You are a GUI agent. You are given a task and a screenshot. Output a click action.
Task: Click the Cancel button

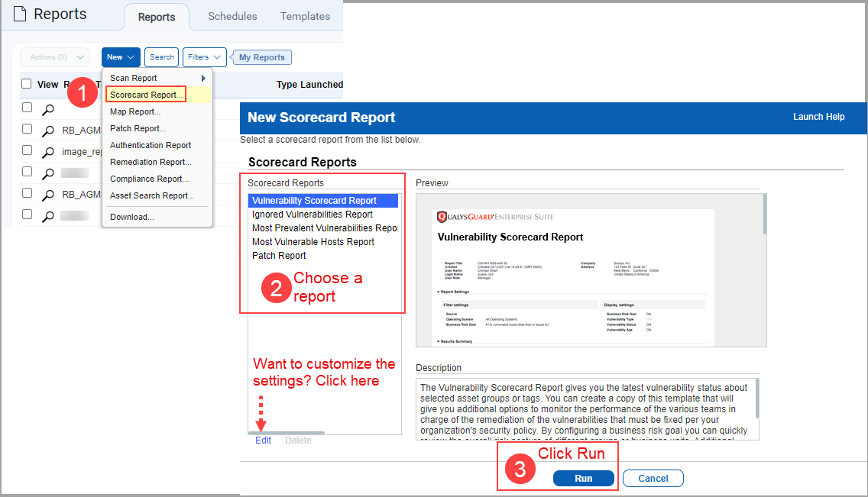tap(653, 478)
